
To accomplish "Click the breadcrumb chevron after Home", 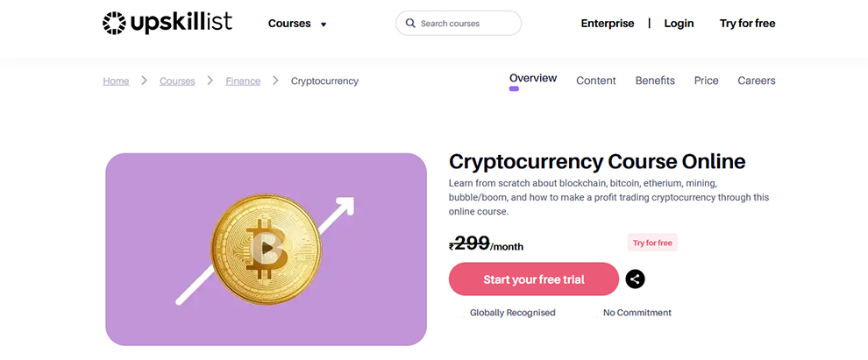I will (x=145, y=81).
